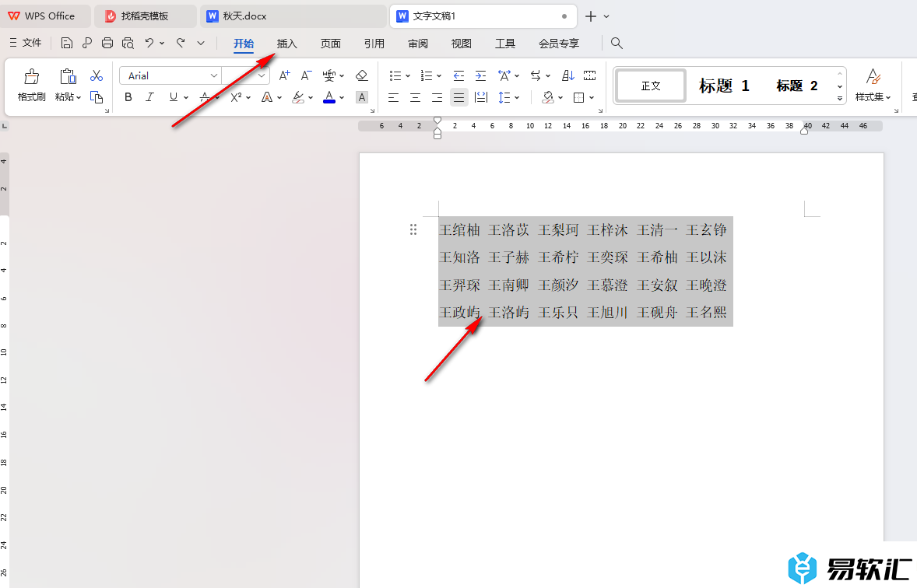
Task: Open the font size dropdown
Action: pos(262,75)
